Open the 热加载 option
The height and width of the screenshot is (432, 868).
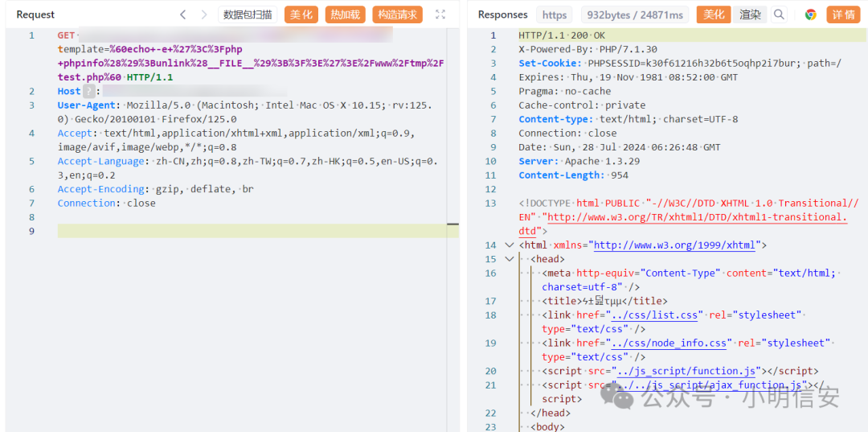tap(346, 15)
